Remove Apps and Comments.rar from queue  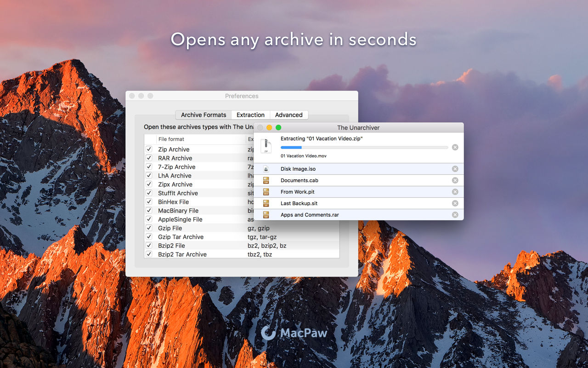[x=455, y=215]
